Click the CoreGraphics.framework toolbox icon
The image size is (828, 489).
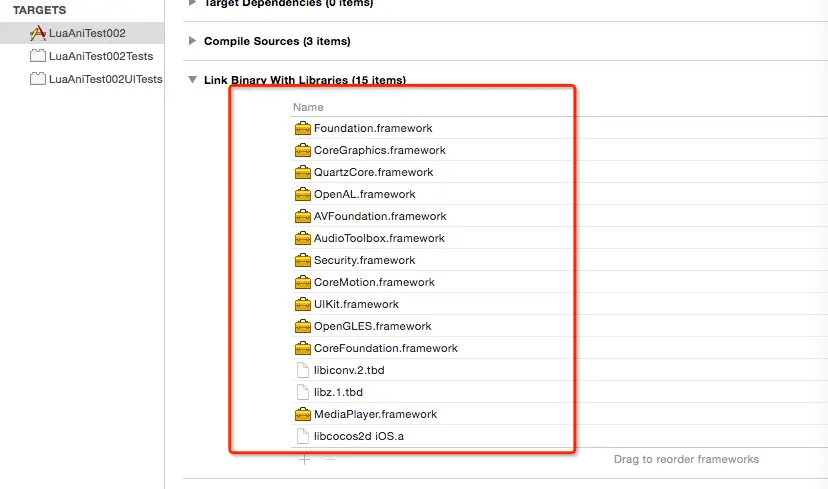pyautogui.click(x=303, y=151)
